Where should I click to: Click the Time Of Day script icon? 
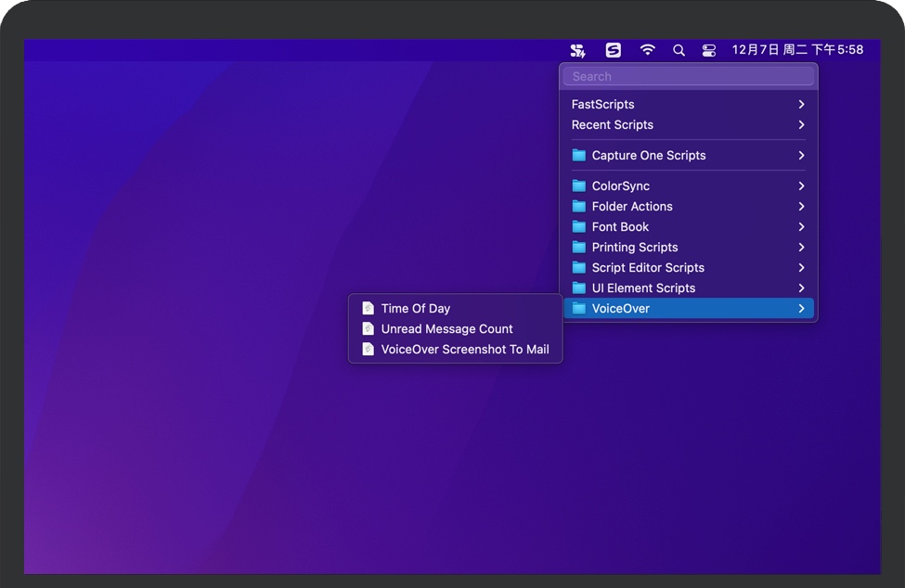tap(368, 309)
